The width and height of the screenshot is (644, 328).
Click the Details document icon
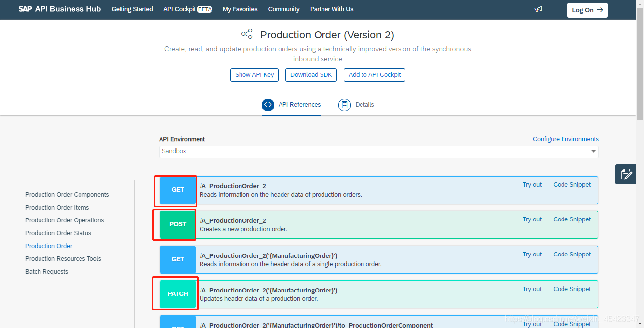tap(344, 105)
